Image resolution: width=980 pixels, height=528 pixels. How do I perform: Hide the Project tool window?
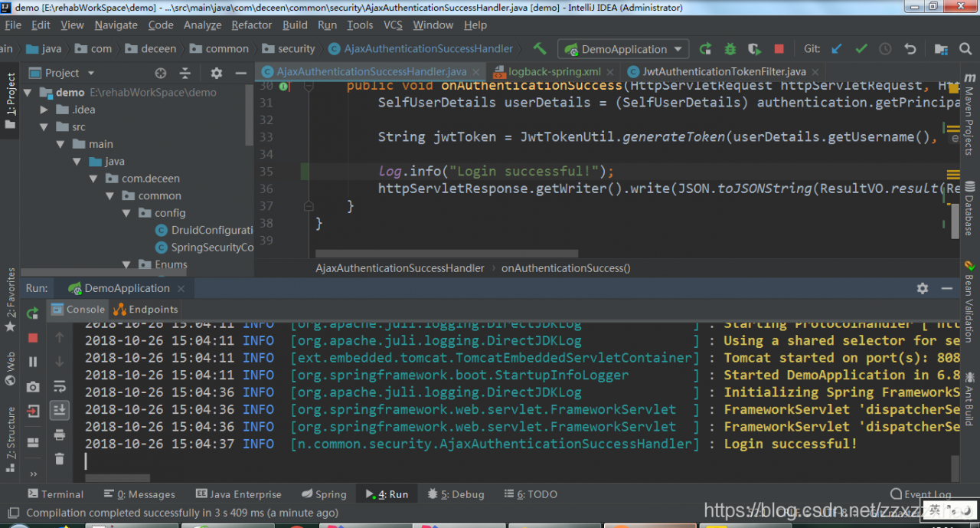coord(240,73)
